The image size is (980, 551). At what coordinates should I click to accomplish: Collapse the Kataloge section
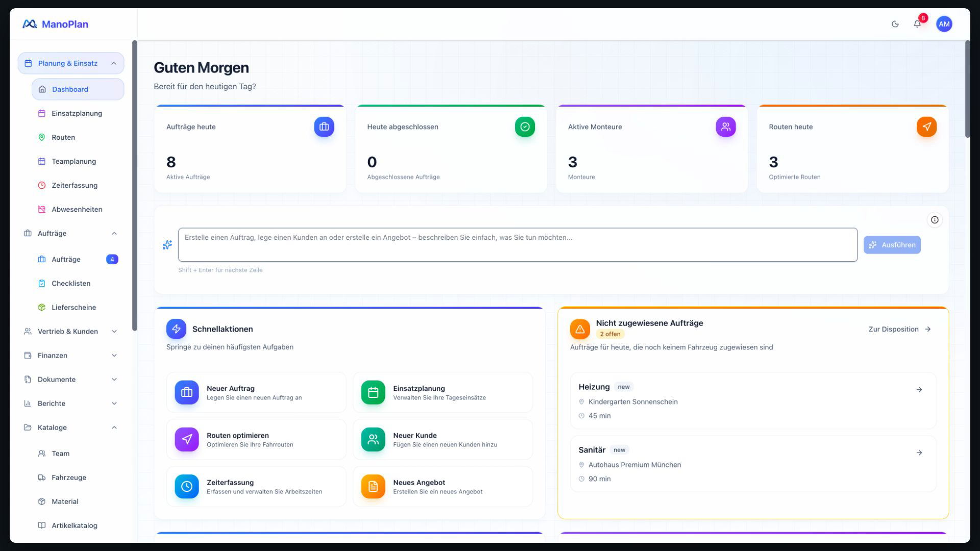[71, 427]
